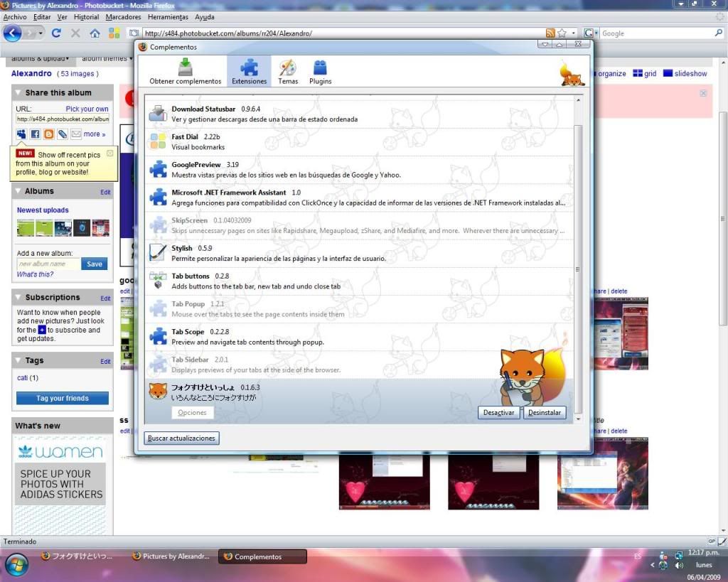Start the album slideshow

pos(685,73)
